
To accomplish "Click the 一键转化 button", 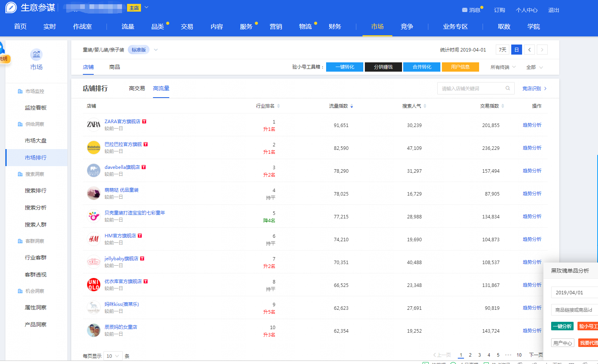I will (x=345, y=67).
